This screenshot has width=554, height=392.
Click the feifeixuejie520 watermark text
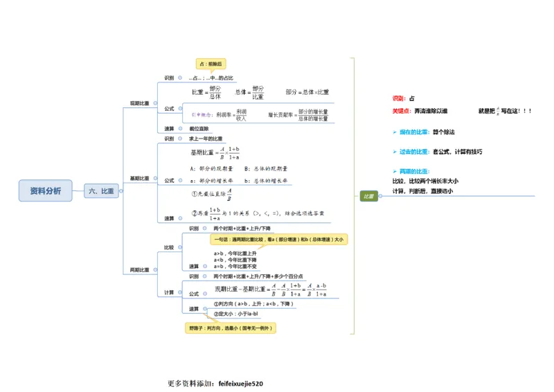pyautogui.click(x=240, y=383)
